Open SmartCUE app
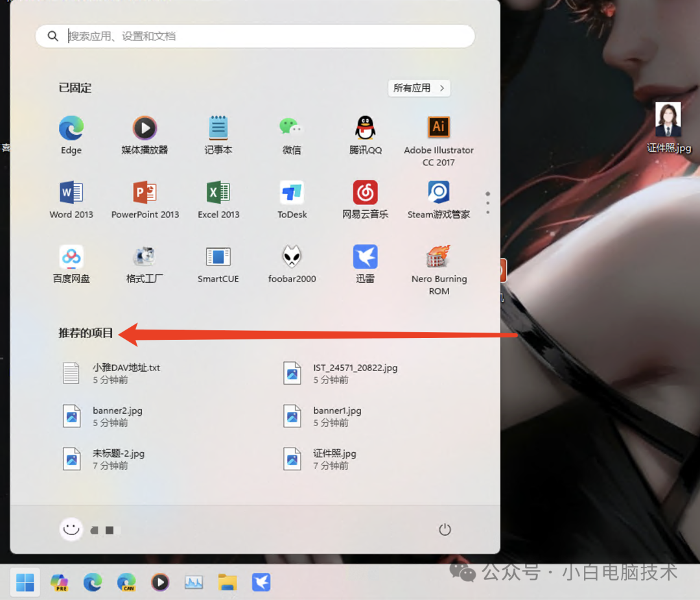 [218, 263]
